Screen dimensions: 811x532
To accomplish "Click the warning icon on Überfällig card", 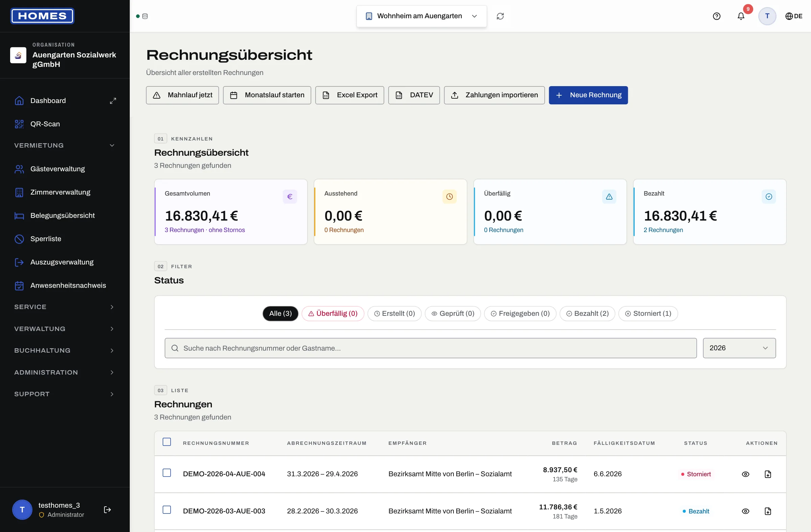I will tap(609, 197).
